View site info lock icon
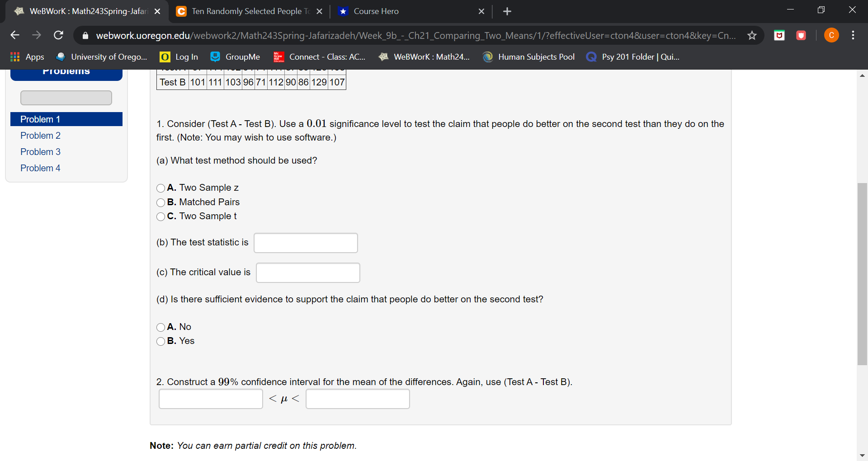This screenshot has height=461, width=868. click(85, 35)
